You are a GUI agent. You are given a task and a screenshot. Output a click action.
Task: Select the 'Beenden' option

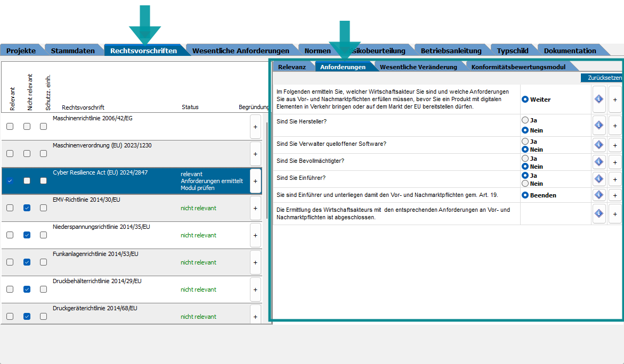[x=525, y=195]
